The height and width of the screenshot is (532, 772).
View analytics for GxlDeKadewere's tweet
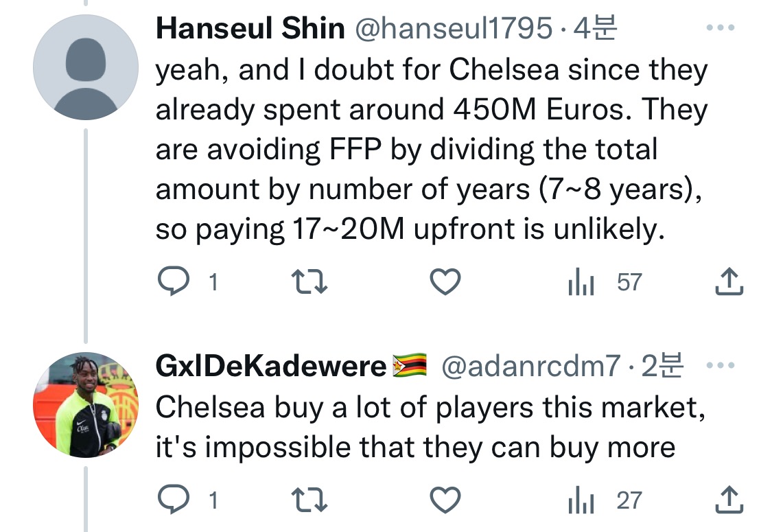580,500
